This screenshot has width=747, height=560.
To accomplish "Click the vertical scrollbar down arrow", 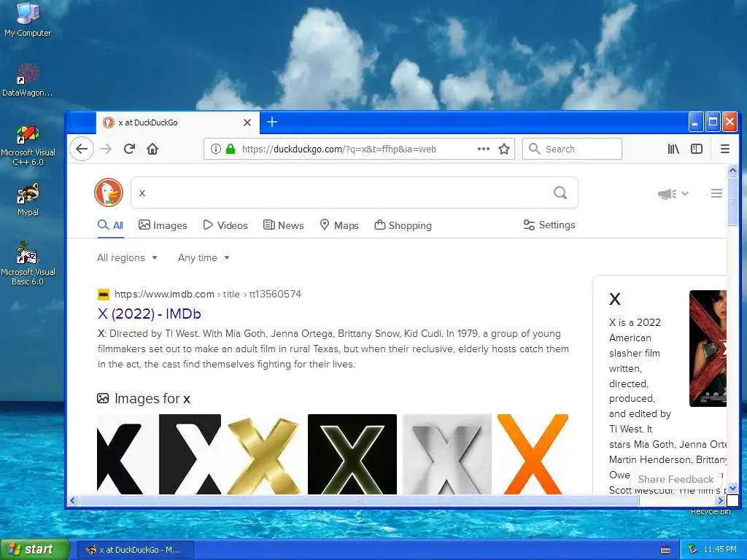I will tap(732, 488).
